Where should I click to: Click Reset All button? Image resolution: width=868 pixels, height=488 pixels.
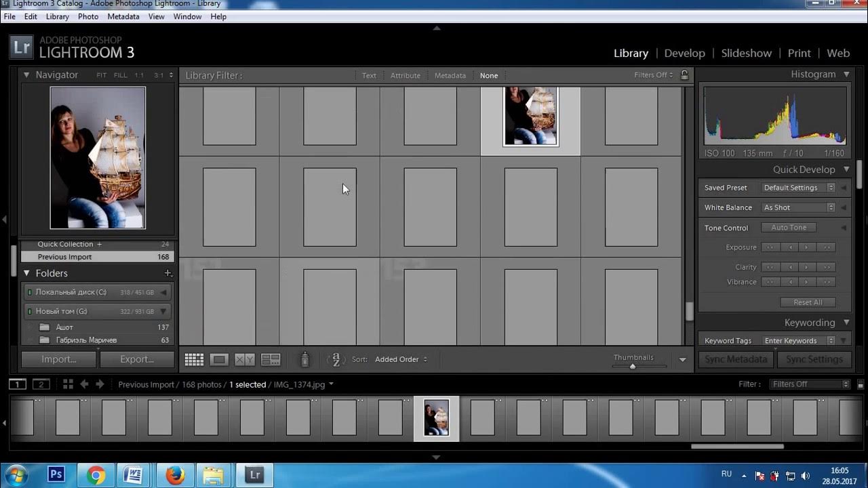[808, 302]
